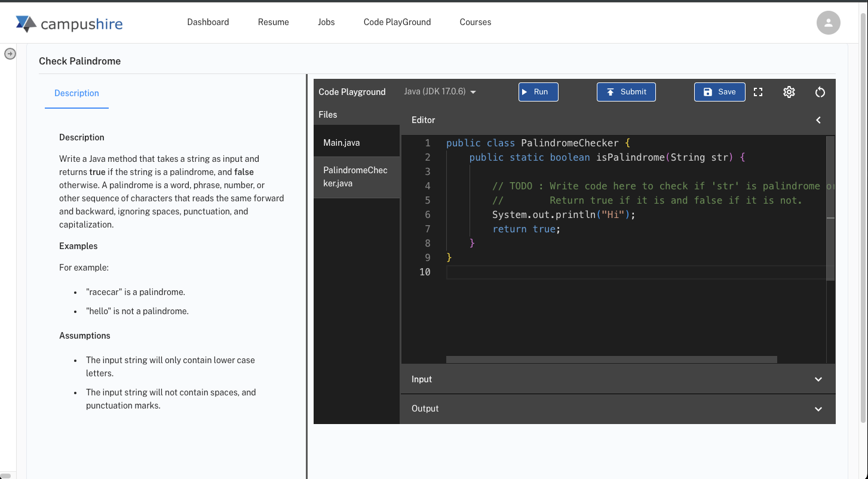Submit the solution
868x479 pixels.
coord(625,92)
